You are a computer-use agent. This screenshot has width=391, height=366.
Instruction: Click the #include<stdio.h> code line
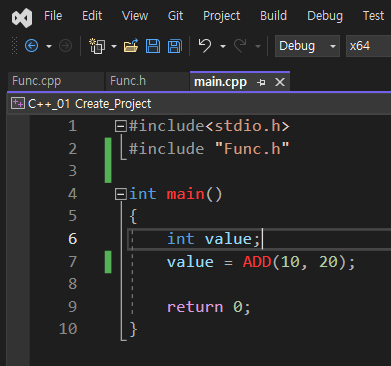coord(209,126)
